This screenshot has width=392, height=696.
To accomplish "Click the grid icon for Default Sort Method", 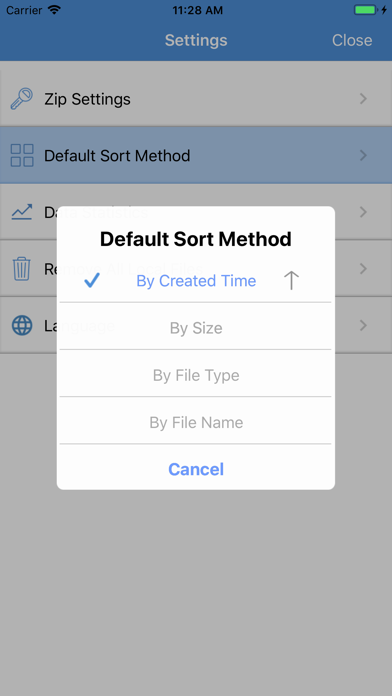I will click(x=22, y=155).
